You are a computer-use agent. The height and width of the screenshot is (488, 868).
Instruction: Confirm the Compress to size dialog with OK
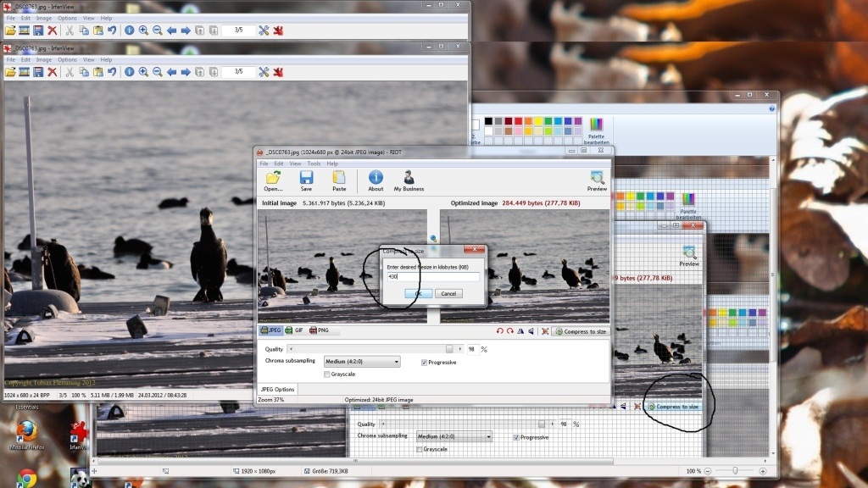coord(419,294)
